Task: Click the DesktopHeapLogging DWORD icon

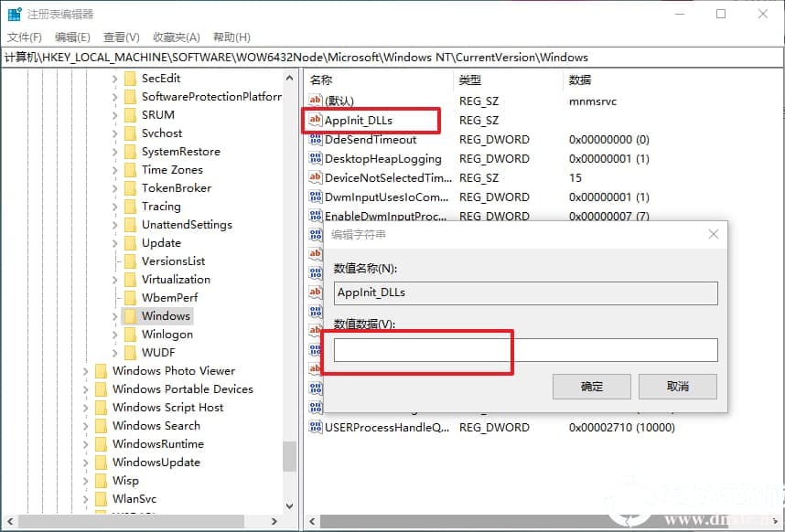Action: [x=315, y=158]
